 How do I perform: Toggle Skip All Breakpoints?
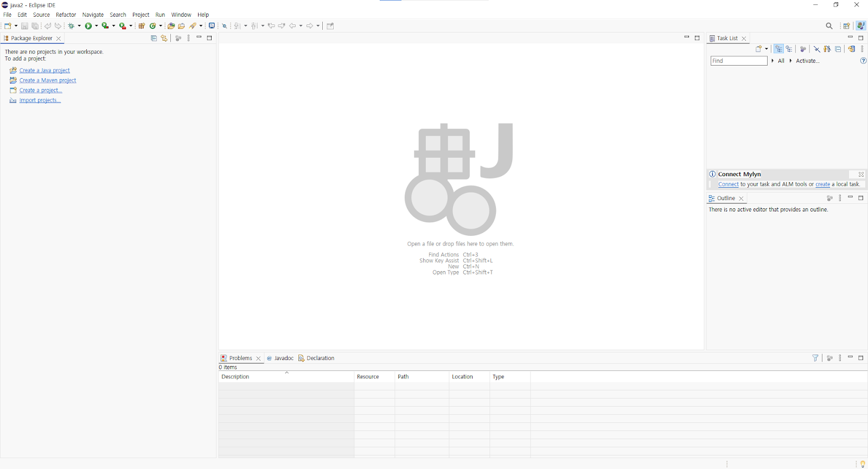[x=224, y=25]
